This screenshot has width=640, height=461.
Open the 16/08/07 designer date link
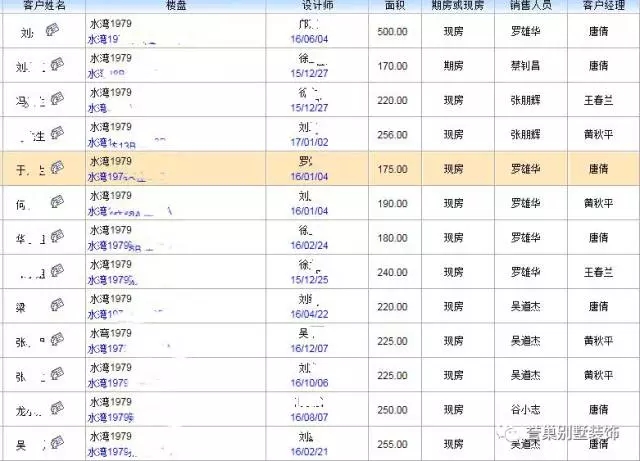[x=310, y=416]
